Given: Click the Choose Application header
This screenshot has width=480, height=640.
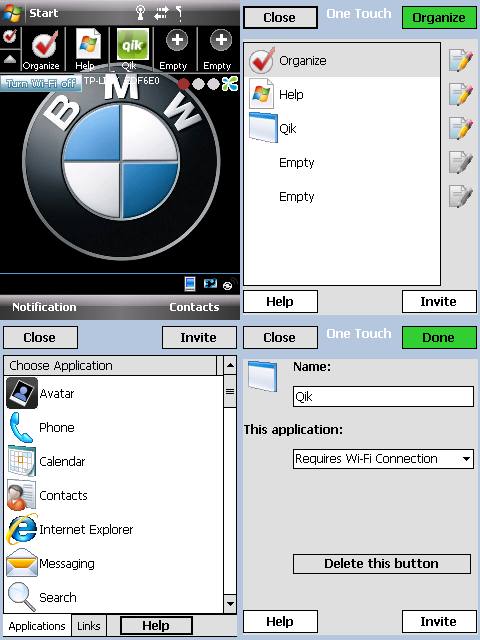Looking at the screenshot, I should tap(111, 365).
